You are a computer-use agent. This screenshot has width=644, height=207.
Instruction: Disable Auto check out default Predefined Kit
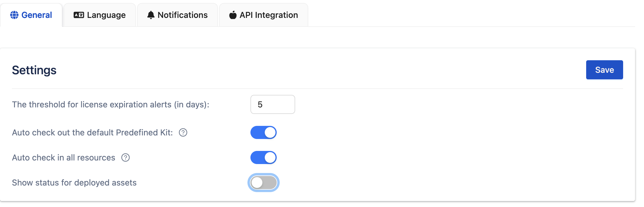pyautogui.click(x=264, y=132)
